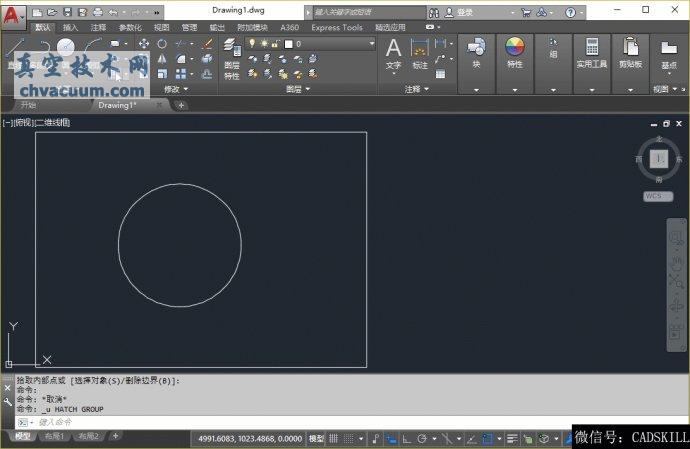
Task: Click the 登录 sign-in button
Action: click(x=465, y=13)
